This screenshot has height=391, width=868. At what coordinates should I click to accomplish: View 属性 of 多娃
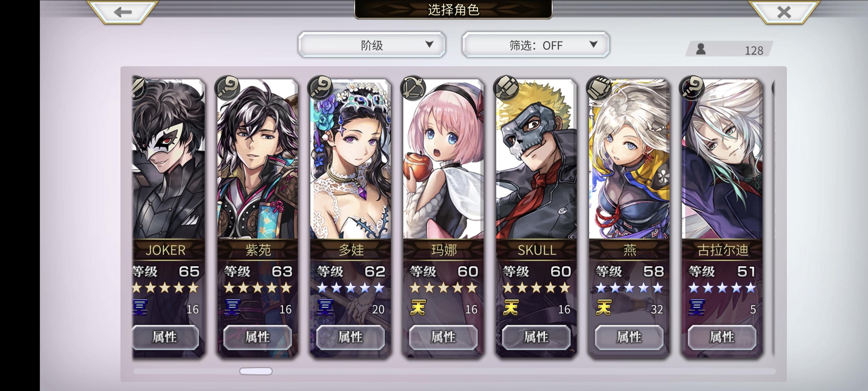click(350, 337)
